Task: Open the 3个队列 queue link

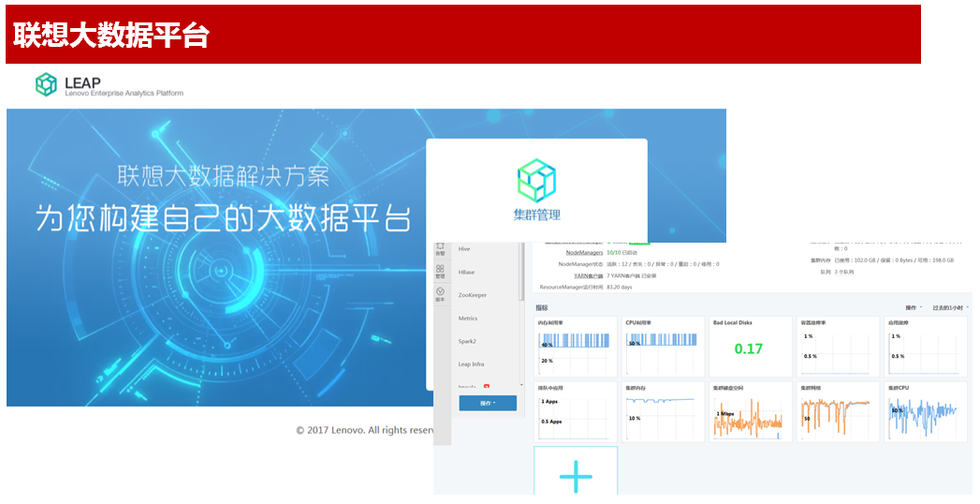Action: (843, 272)
